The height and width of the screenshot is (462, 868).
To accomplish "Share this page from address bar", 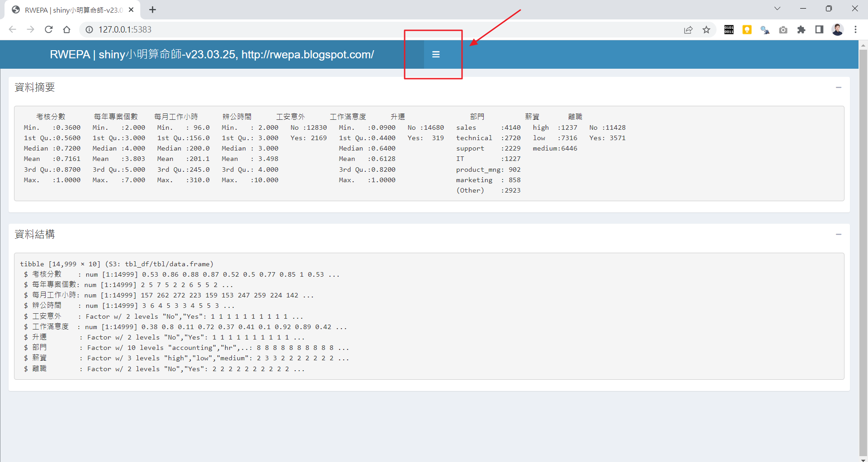I will point(688,30).
